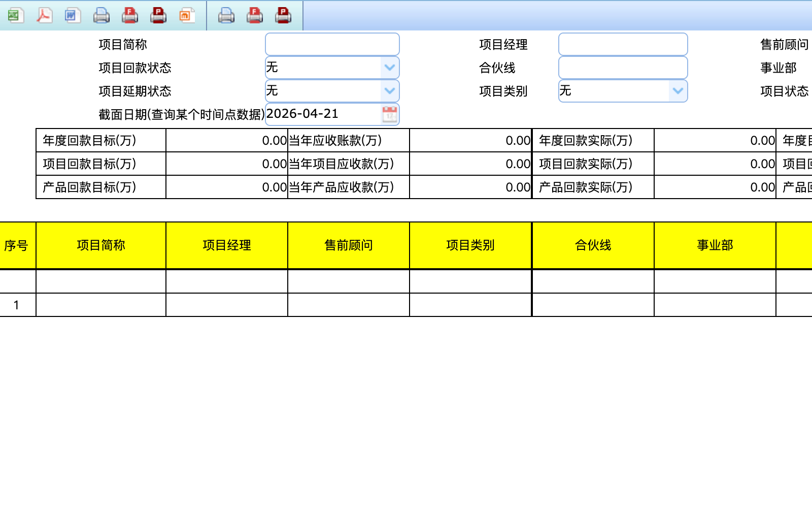Click the 截面日期 date text field
Screen dimensions: 812x511
323,114
